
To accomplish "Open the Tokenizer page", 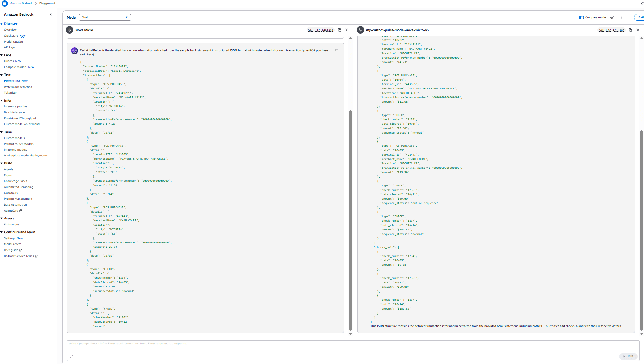I will point(10,93).
